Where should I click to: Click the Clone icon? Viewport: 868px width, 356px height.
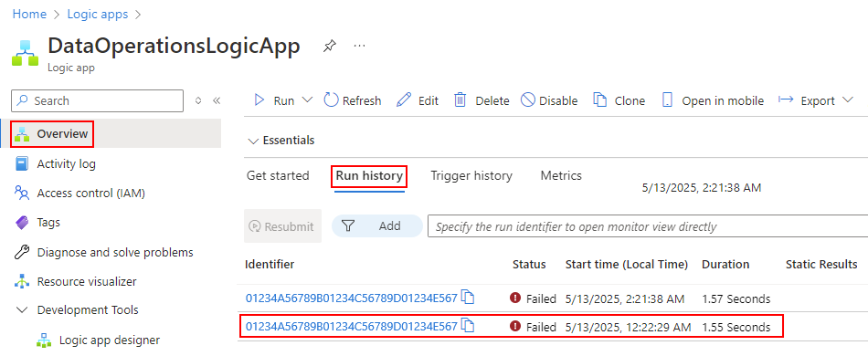[x=599, y=100]
